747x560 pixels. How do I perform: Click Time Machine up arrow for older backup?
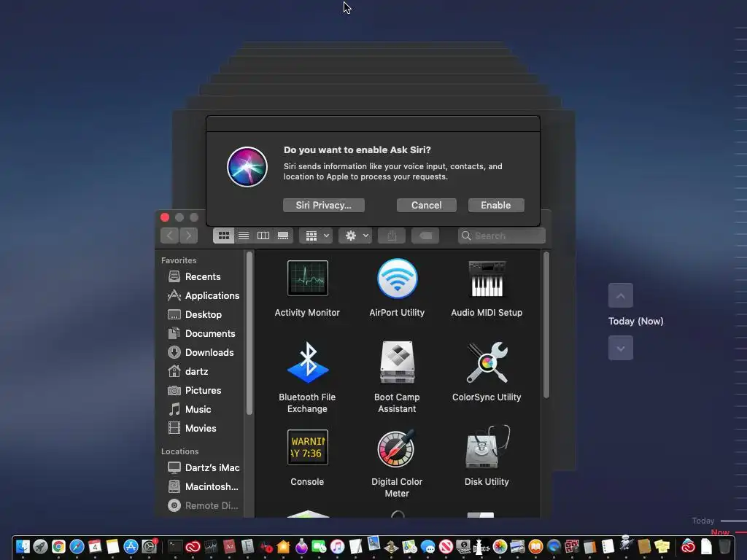(620, 296)
